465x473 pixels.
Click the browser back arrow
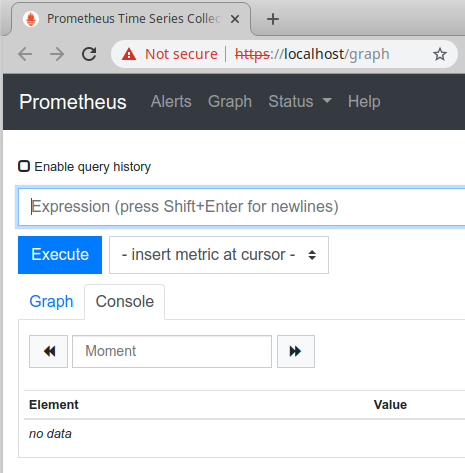(x=25, y=54)
